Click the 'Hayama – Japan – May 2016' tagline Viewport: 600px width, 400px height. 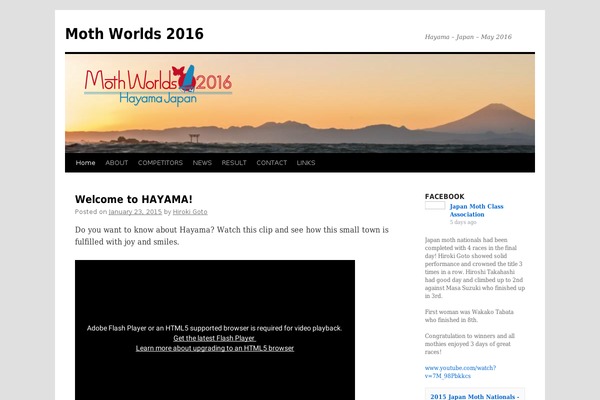468,37
